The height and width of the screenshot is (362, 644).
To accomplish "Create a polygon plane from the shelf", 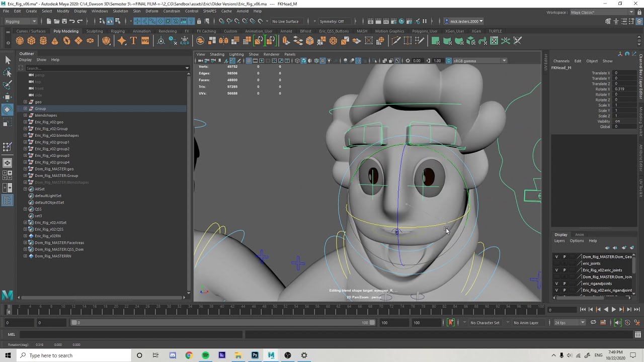I will point(78,41).
